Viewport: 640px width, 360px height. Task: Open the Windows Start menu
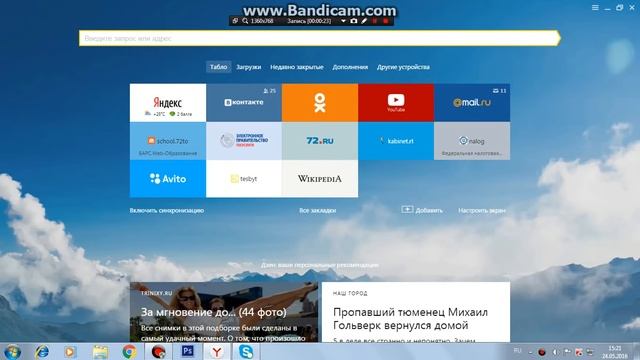pyautogui.click(x=13, y=352)
